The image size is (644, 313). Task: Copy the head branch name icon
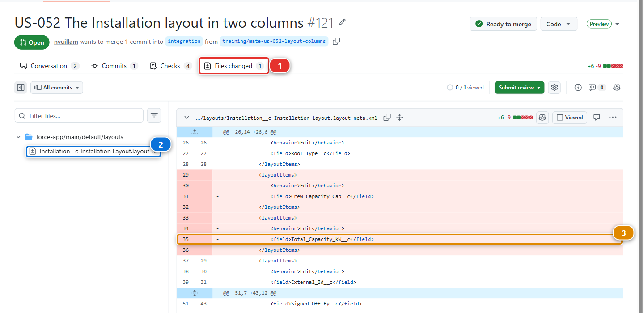click(x=336, y=41)
